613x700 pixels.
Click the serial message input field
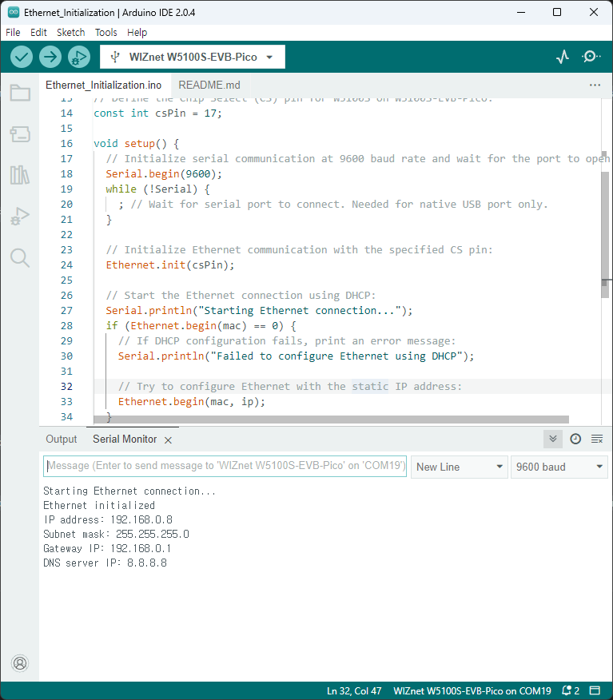tap(225, 466)
